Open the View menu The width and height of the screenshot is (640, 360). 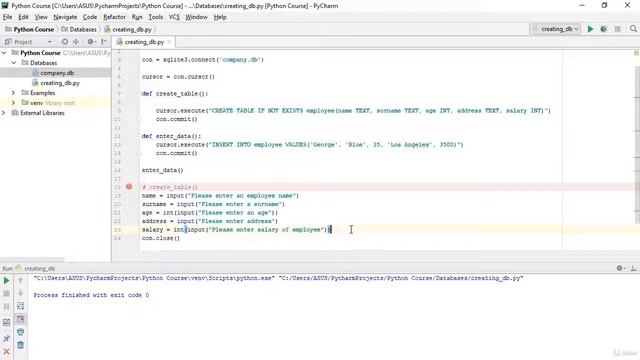(41, 17)
